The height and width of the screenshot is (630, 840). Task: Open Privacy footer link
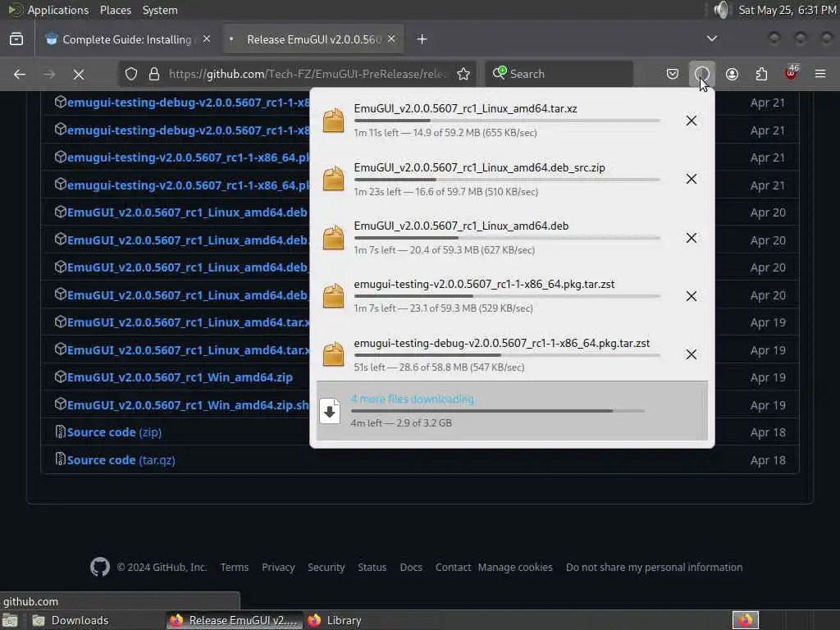[278, 568]
